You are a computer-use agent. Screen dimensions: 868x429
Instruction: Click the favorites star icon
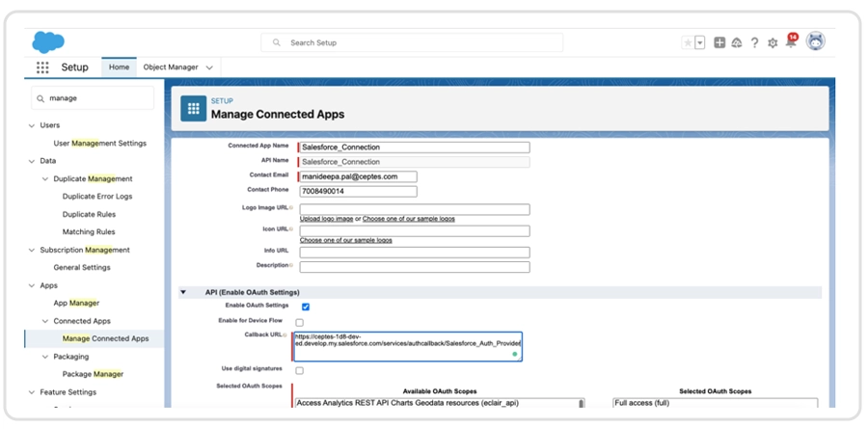coord(688,43)
